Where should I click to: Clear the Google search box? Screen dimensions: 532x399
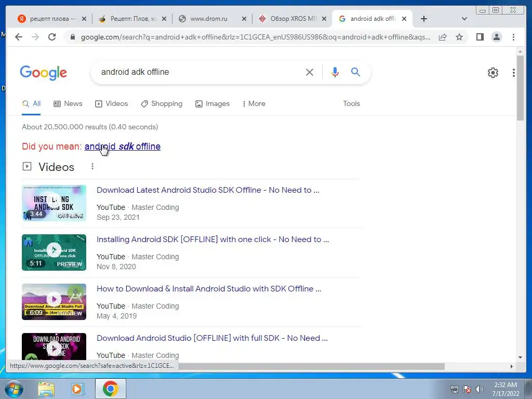coord(310,72)
